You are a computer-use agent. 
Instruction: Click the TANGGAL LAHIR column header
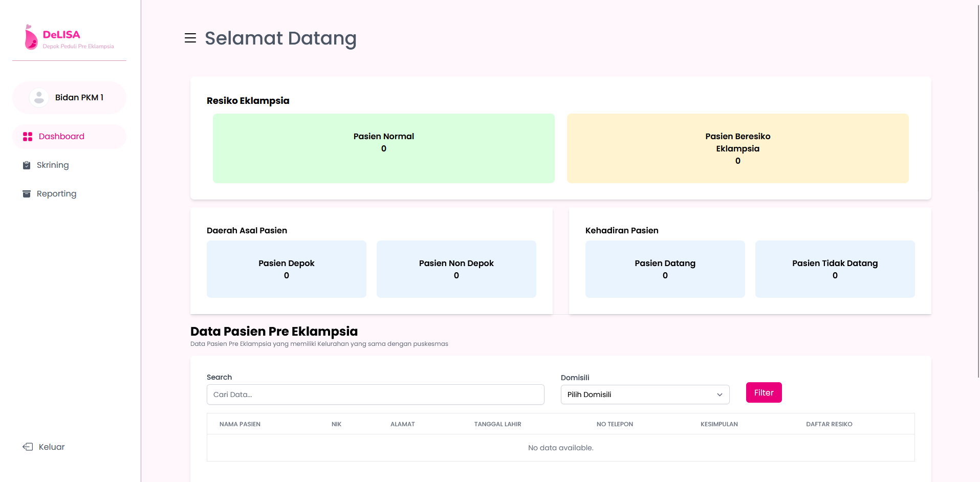pyautogui.click(x=497, y=424)
